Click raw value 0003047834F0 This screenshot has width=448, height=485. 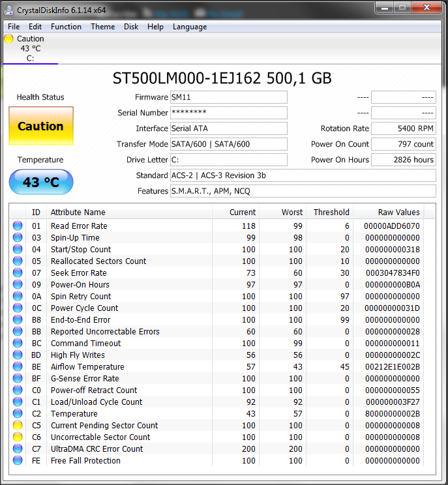tap(393, 273)
